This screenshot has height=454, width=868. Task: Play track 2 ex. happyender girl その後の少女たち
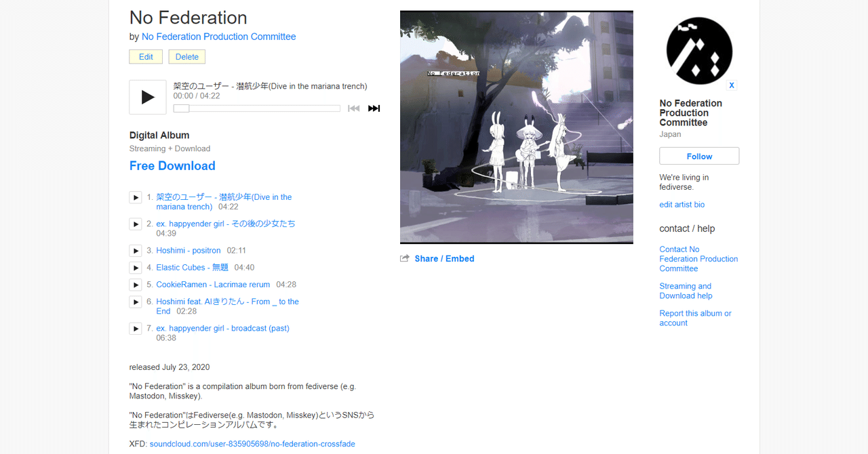pos(136,224)
